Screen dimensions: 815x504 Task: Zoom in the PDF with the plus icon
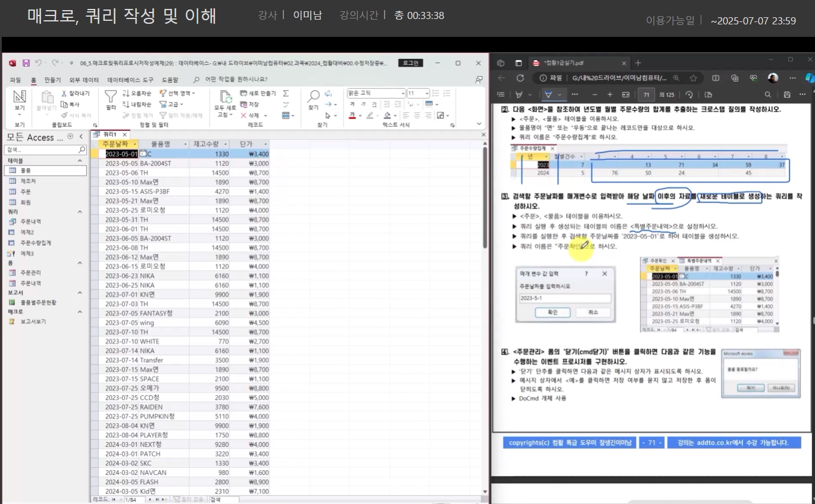tap(610, 95)
